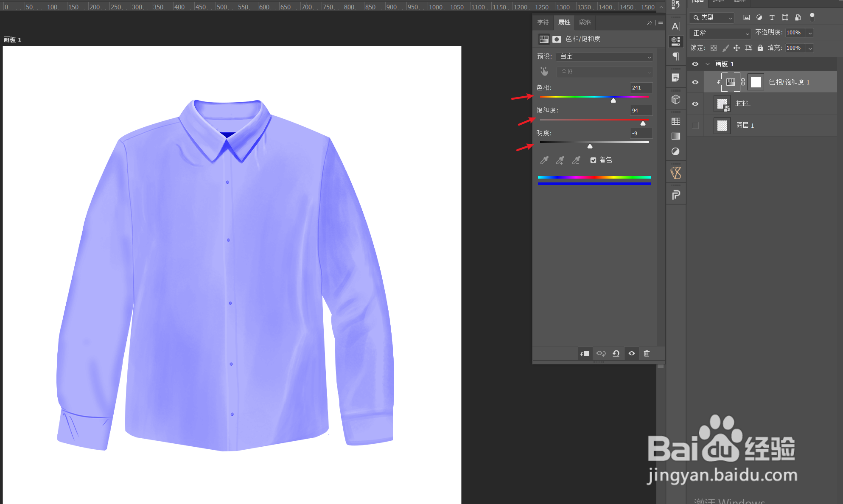Collapse the 画板 1 artboard group
The width and height of the screenshot is (843, 504).
(707, 64)
